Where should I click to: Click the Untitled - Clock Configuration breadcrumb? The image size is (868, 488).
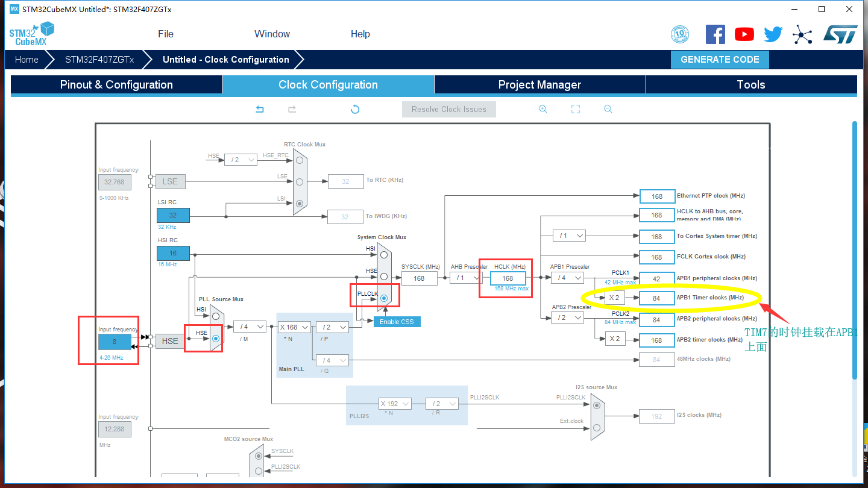pyautogui.click(x=226, y=60)
